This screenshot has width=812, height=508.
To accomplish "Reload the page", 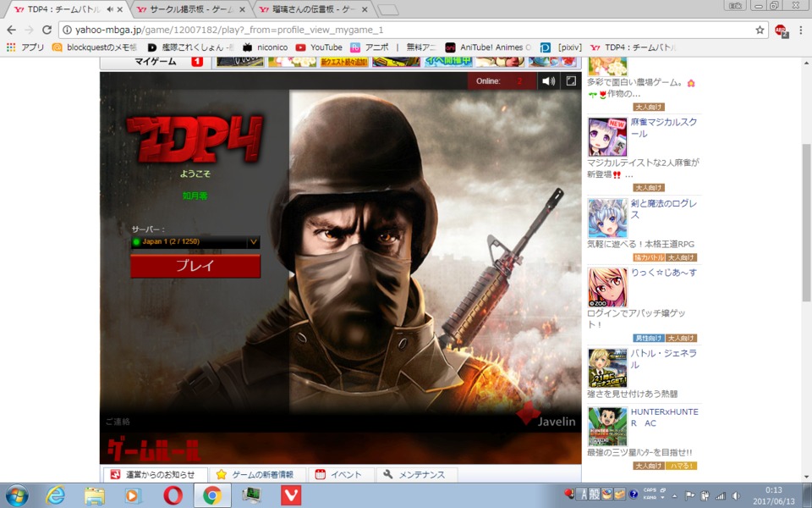I will [47, 30].
